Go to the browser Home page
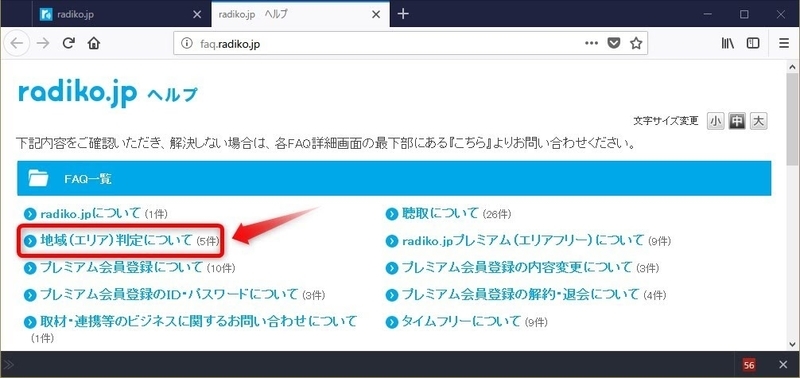Screen dimensions: 800x378 (x=93, y=43)
